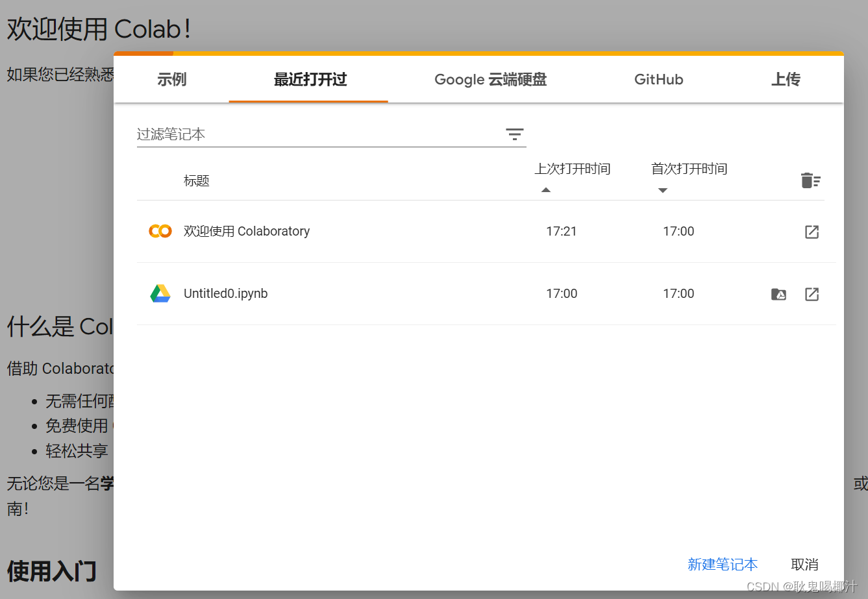Clear recent list with trash icon
This screenshot has height=599, width=868.
coord(811,180)
